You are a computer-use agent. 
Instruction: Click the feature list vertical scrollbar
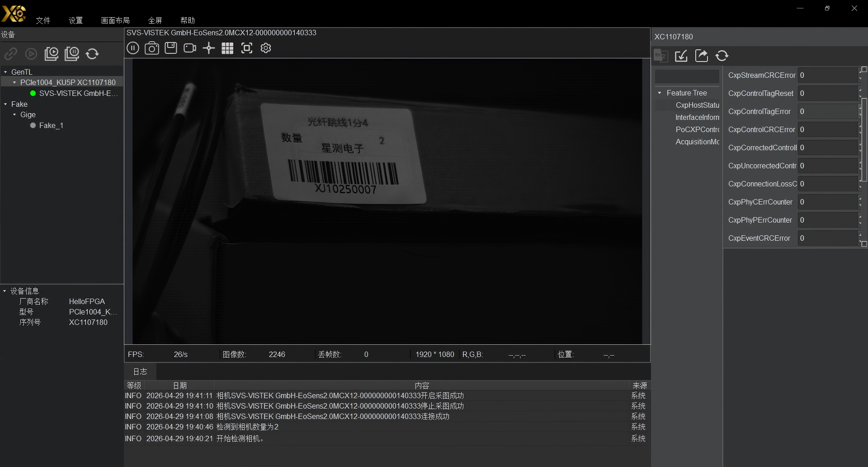[864, 139]
